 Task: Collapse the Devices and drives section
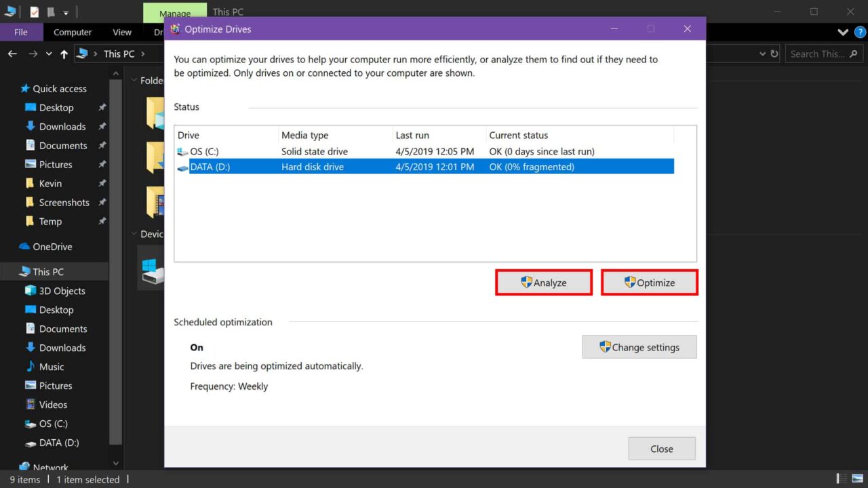[133, 234]
